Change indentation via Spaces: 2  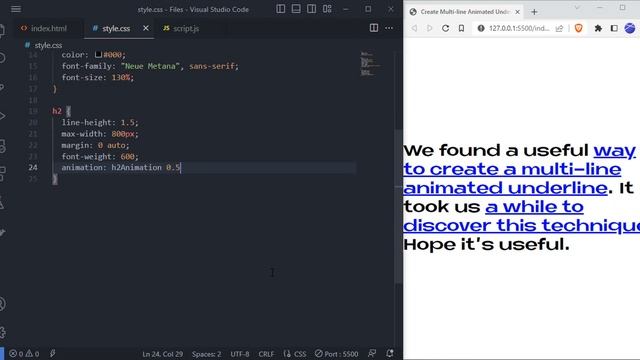click(207, 354)
